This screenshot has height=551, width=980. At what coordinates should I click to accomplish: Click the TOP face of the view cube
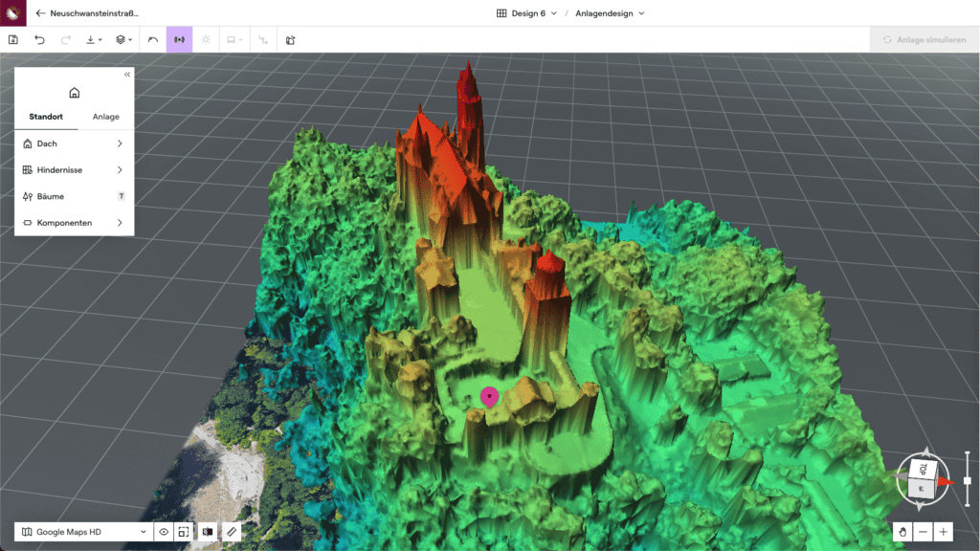tap(924, 469)
